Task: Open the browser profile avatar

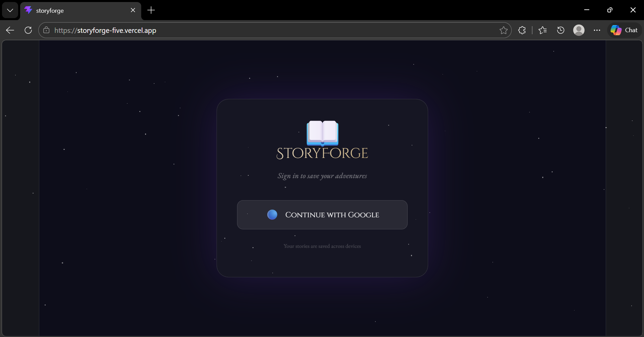Action: pos(579,30)
